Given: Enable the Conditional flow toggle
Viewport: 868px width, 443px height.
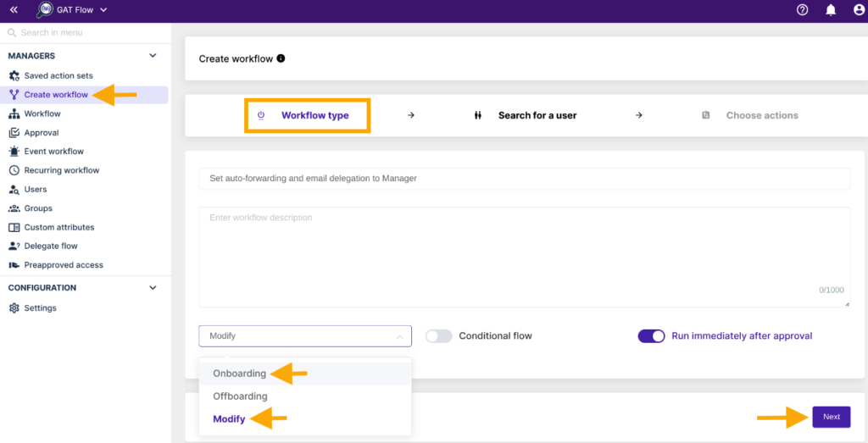Looking at the screenshot, I should pyautogui.click(x=438, y=335).
